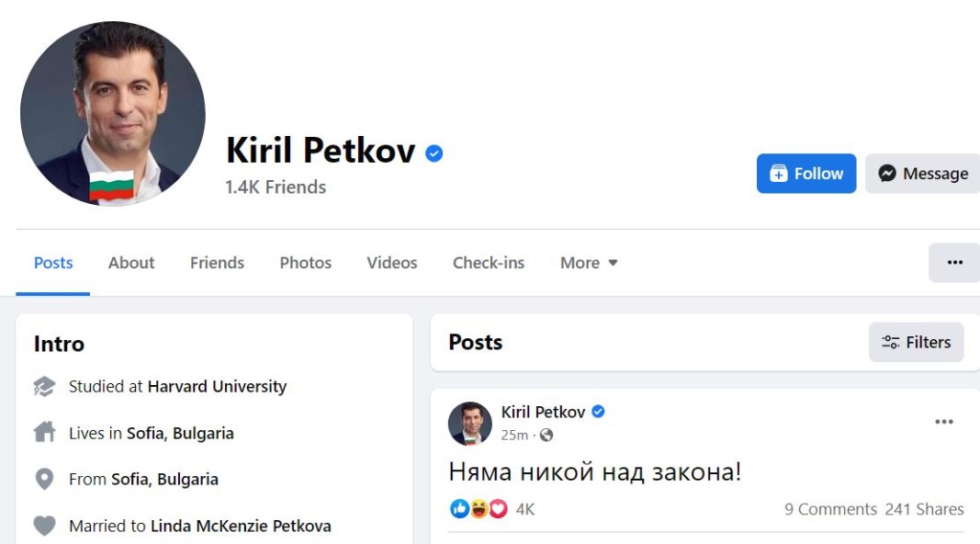This screenshot has height=544, width=980.
Task: Open the Harvard University link
Action: point(217,387)
